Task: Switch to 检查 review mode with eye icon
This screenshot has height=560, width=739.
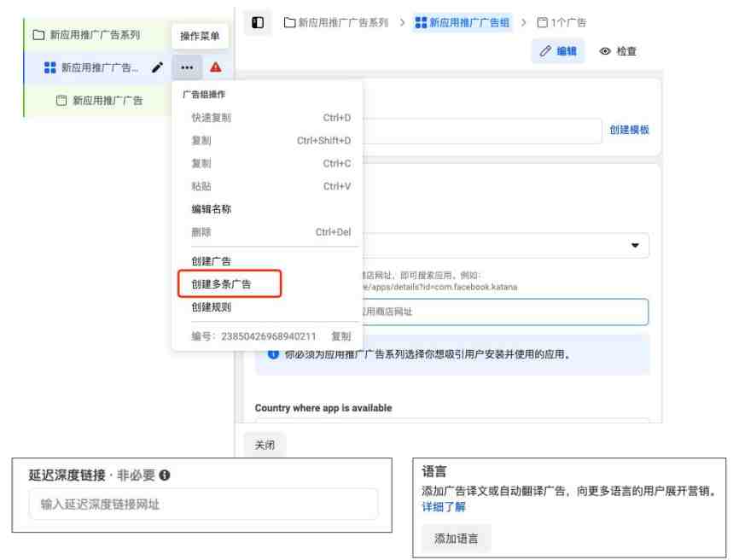Action: [x=618, y=51]
